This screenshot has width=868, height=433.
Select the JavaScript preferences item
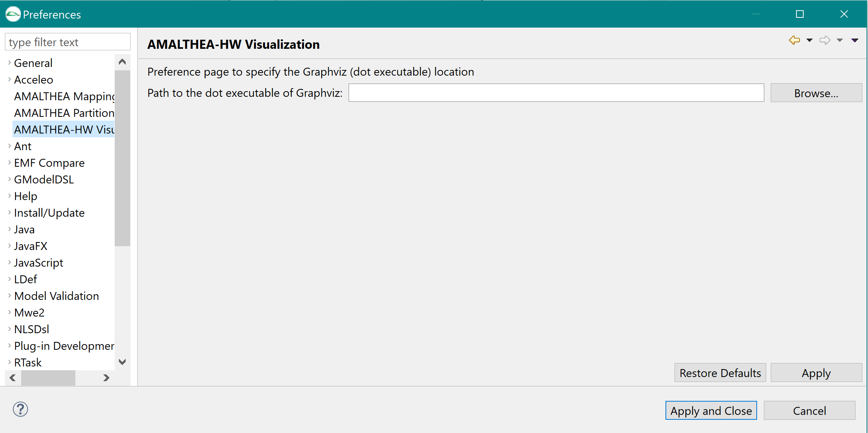(39, 262)
